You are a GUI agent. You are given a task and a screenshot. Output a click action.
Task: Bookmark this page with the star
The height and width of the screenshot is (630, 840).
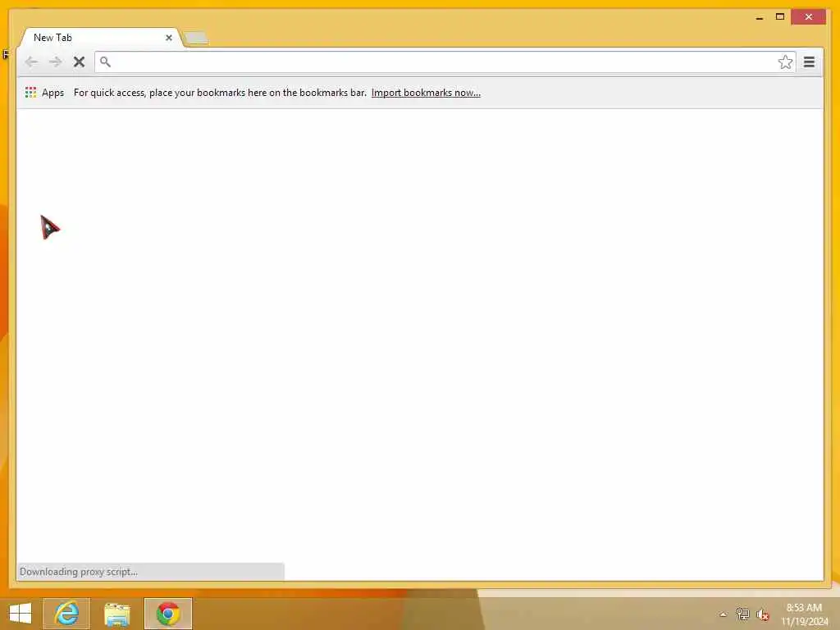point(785,62)
